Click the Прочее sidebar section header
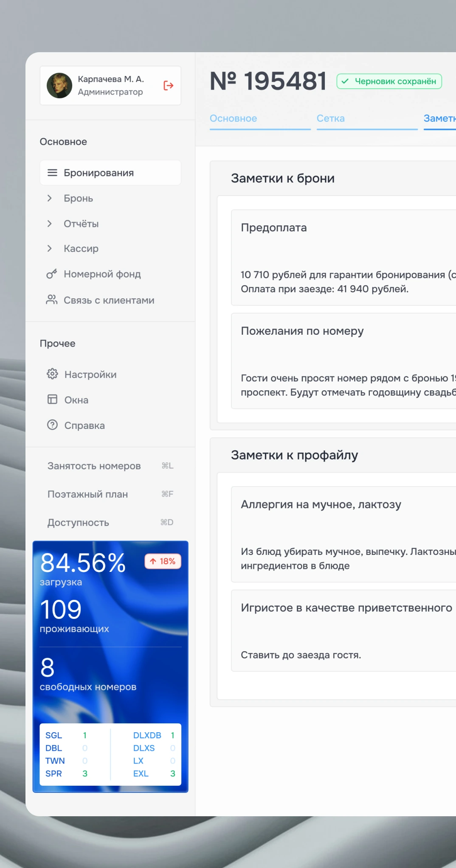 click(58, 343)
